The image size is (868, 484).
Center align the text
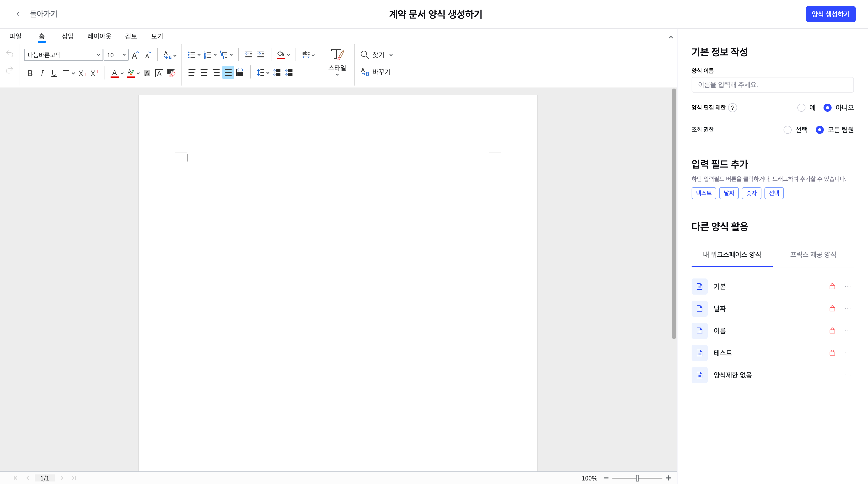click(x=204, y=72)
